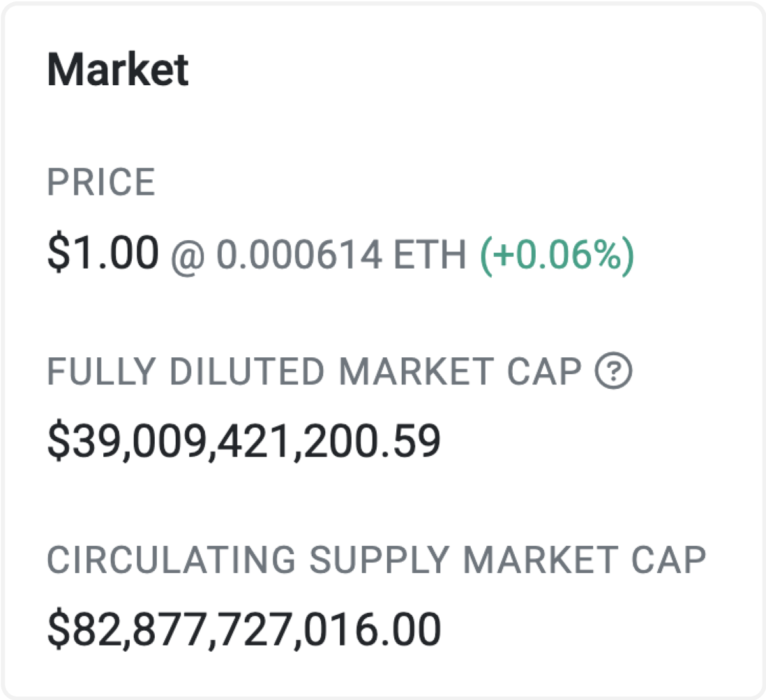
Task: Click the green +0.06% change indicator
Action: [557, 255]
